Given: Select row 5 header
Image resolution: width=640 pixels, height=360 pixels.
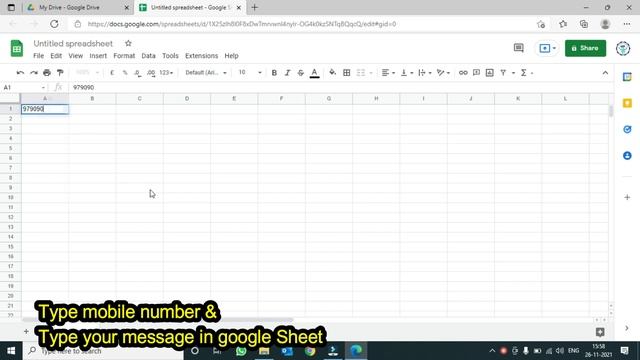Looking at the screenshot, I should pos(11,148).
